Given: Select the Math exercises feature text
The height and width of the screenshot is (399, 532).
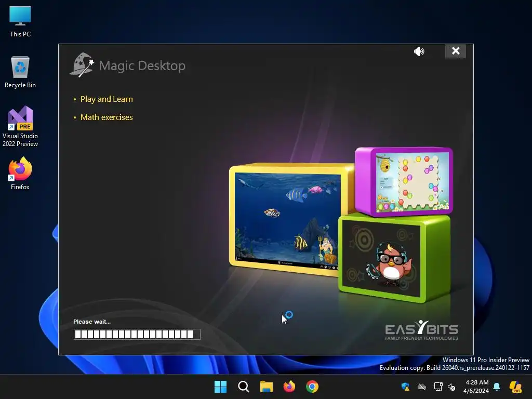Looking at the screenshot, I should point(107,117).
